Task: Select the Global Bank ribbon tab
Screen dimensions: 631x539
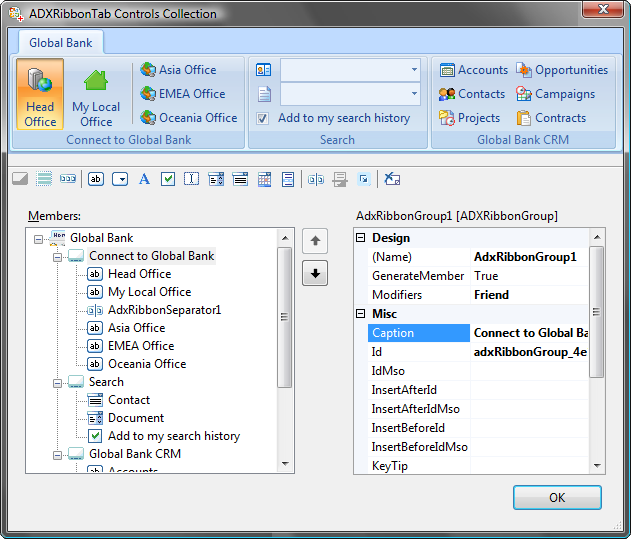Action: coord(61,43)
